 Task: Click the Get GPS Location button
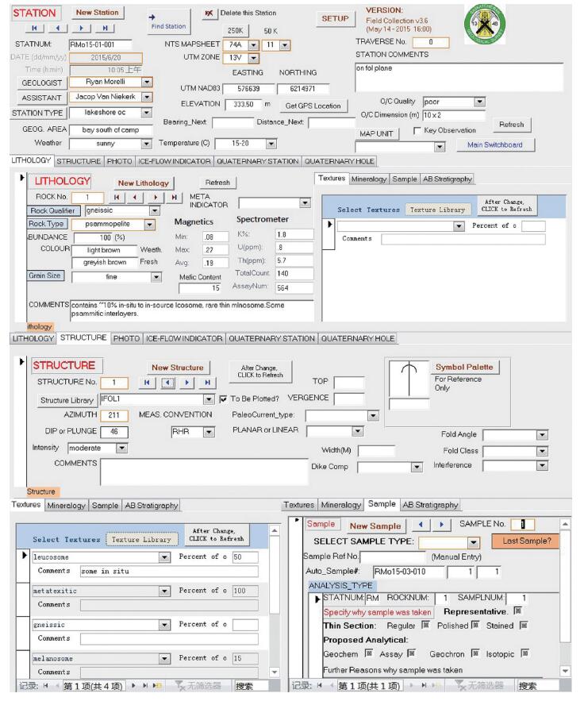pyautogui.click(x=313, y=106)
